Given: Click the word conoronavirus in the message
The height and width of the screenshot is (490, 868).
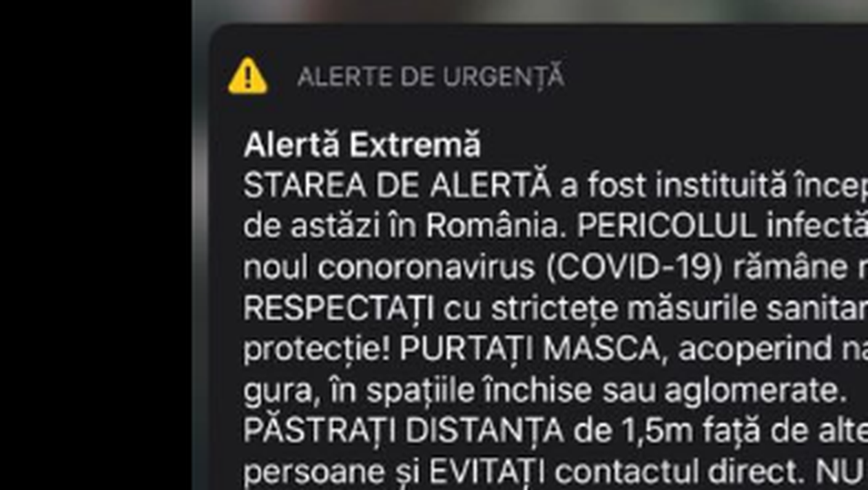Looking at the screenshot, I should 426,268.
